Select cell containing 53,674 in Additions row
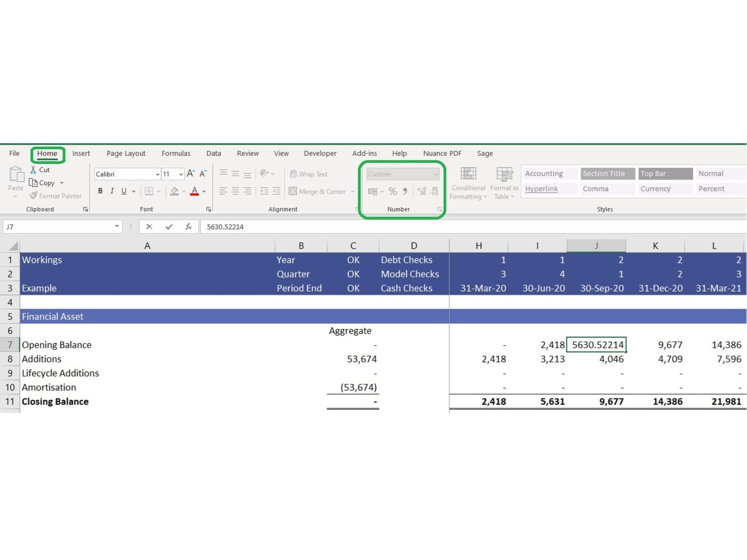This screenshot has width=747, height=560. pyautogui.click(x=353, y=359)
